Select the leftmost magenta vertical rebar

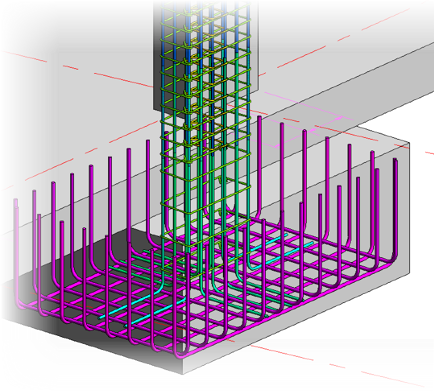(16, 250)
